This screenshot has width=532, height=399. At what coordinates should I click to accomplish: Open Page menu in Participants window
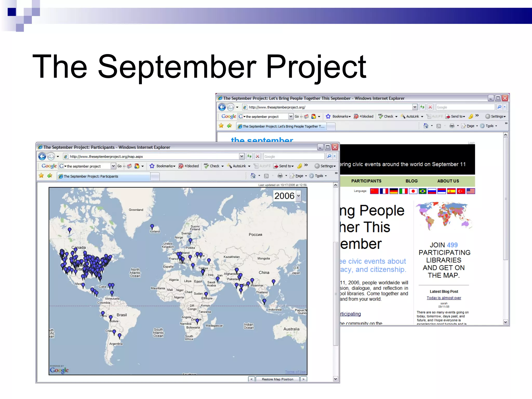[298, 176]
